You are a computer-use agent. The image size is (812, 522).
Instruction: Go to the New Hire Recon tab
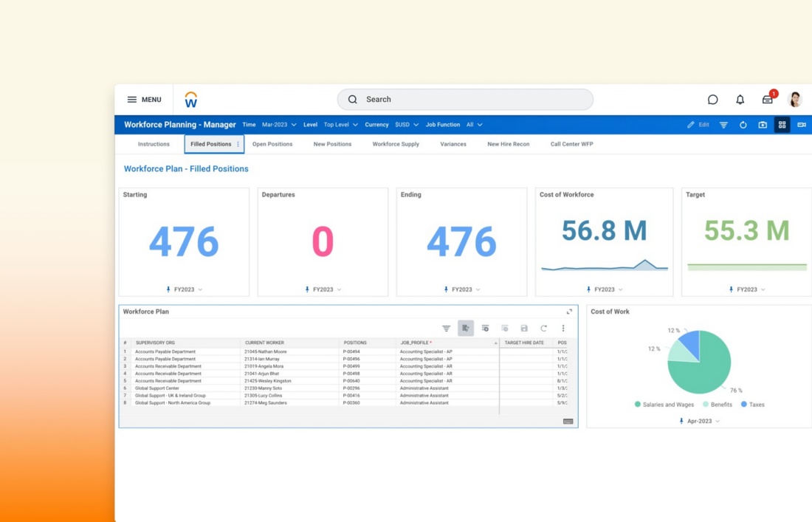pyautogui.click(x=508, y=144)
